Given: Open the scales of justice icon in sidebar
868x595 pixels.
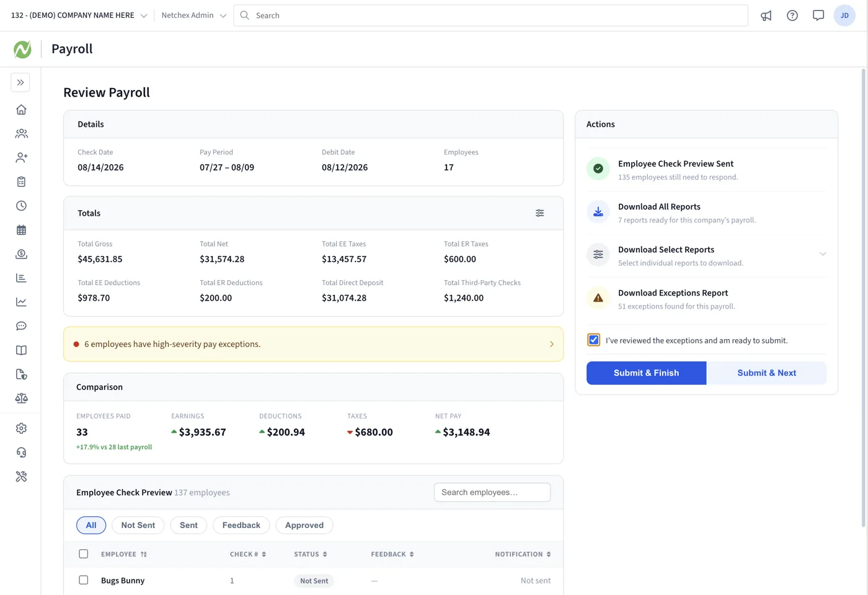Looking at the screenshot, I should (x=21, y=399).
